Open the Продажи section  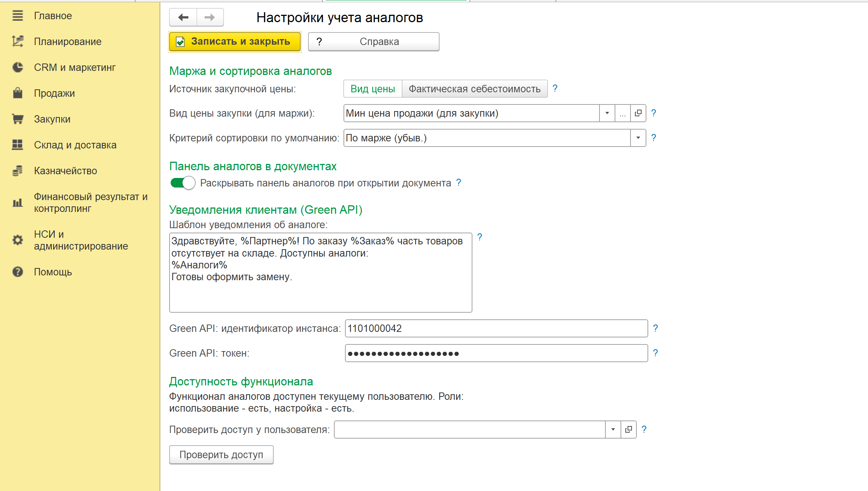tap(54, 93)
